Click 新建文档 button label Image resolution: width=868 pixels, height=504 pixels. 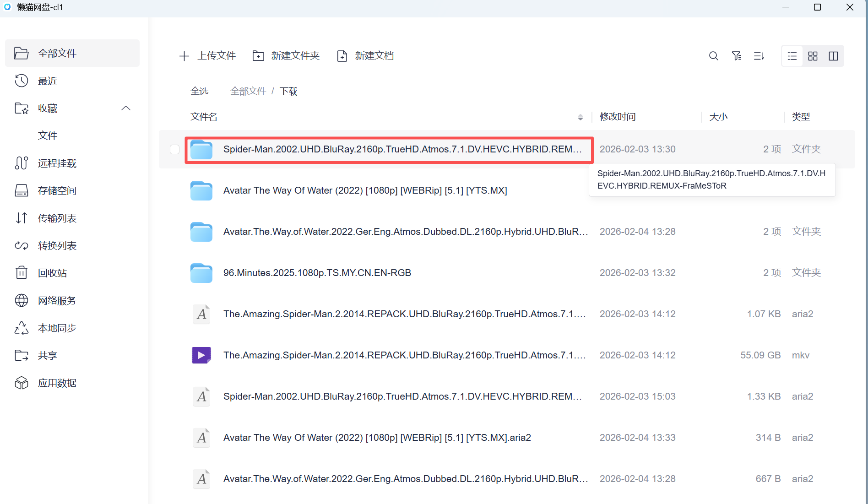click(x=374, y=56)
